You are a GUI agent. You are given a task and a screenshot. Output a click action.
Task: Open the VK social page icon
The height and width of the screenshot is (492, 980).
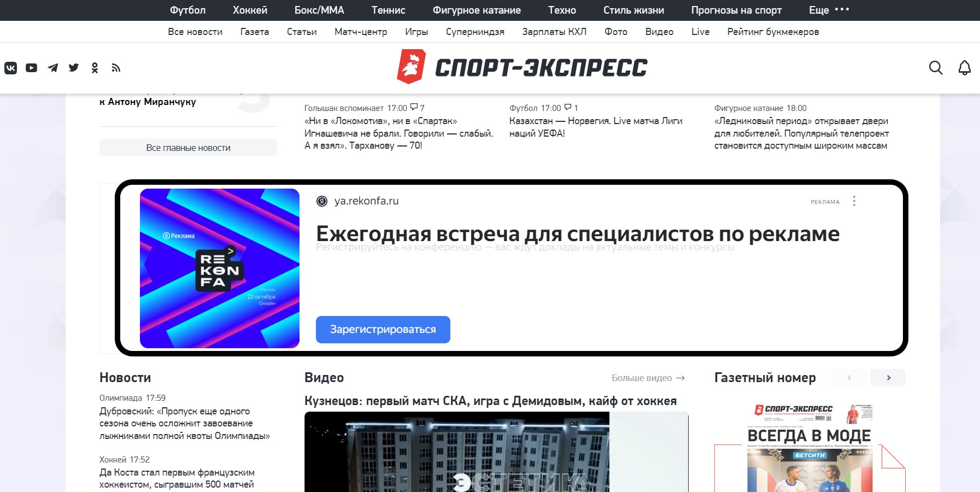[x=11, y=68]
